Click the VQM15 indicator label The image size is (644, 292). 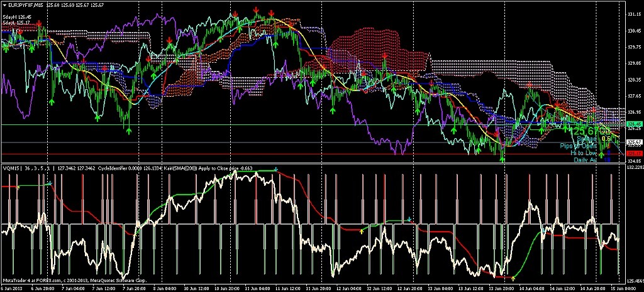coord(11,168)
